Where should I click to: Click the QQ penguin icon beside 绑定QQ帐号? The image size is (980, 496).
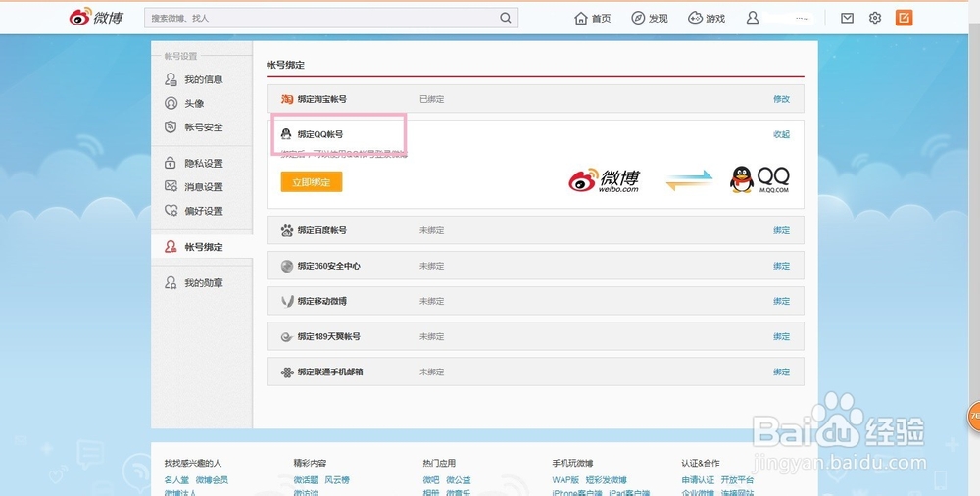pos(286,134)
